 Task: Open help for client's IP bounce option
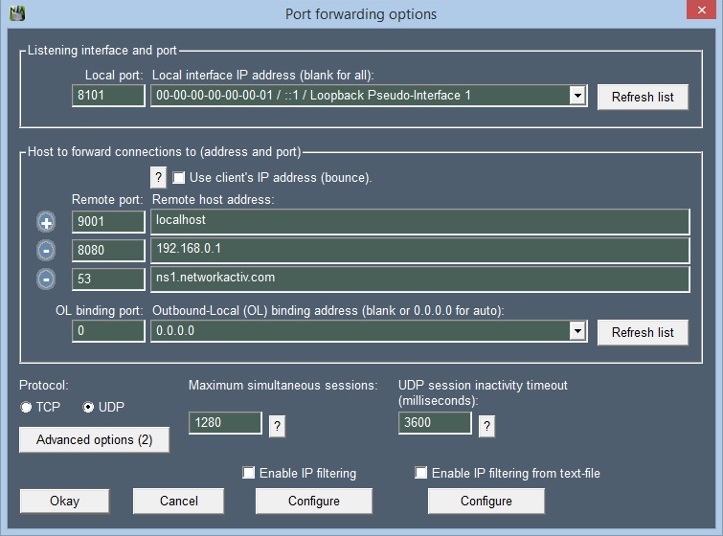pyautogui.click(x=158, y=177)
